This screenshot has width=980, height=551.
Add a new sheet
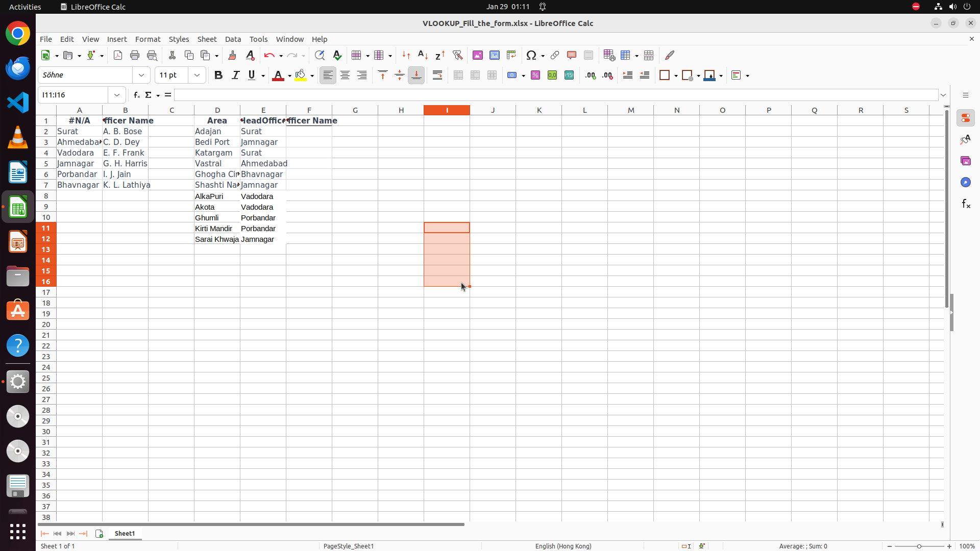[x=99, y=534]
